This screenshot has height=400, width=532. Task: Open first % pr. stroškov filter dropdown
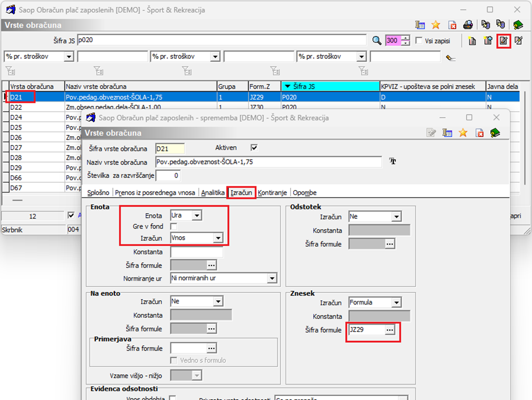pos(69,56)
